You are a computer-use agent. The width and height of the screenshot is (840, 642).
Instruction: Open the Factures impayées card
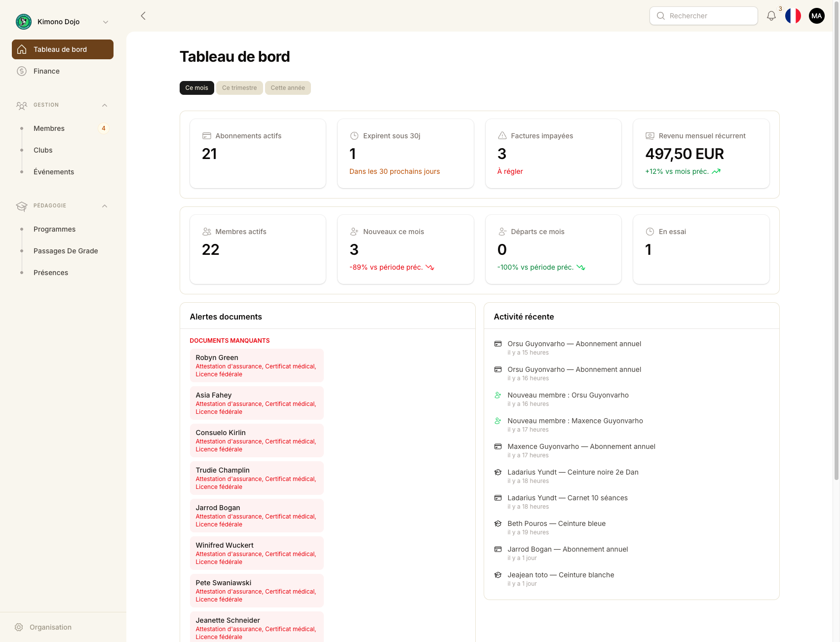pyautogui.click(x=553, y=154)
